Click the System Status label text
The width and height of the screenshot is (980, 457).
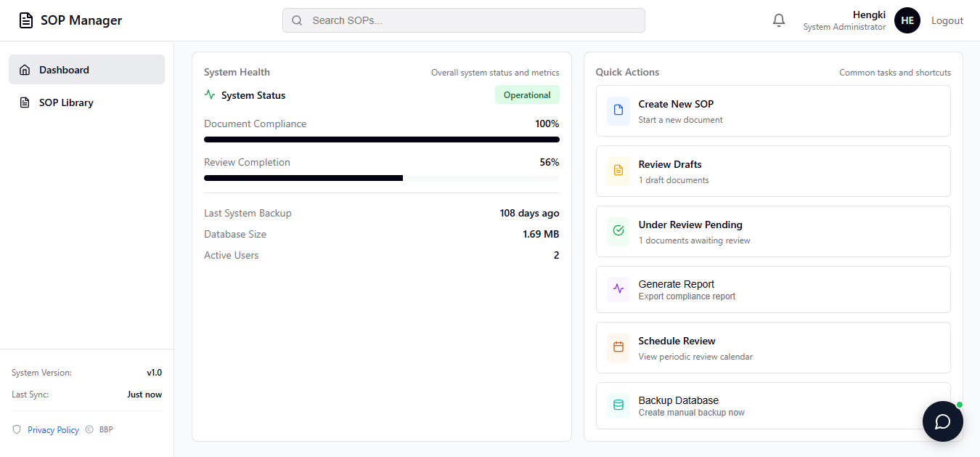pyautogui.click(x=253, y=95)
